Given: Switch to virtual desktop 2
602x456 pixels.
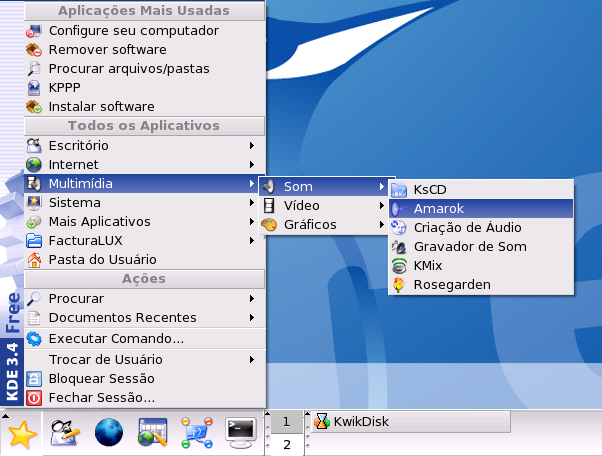Looking at the screenshot, I should (287, 444).
